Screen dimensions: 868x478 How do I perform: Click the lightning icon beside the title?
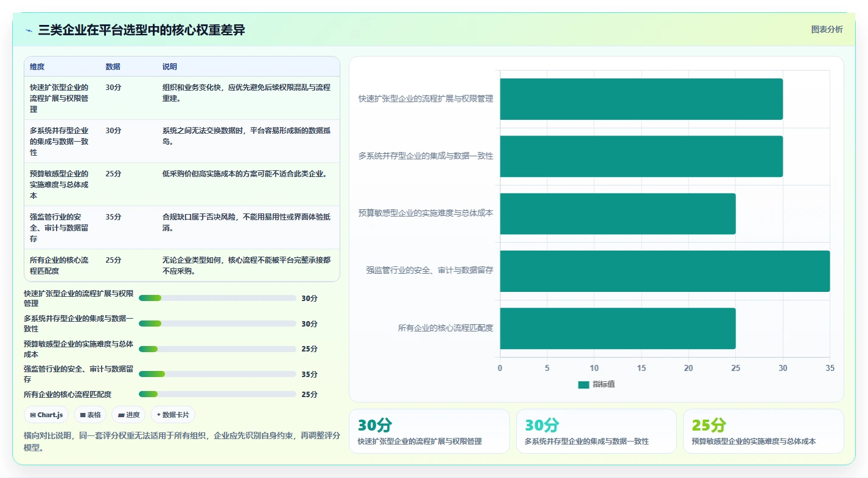[29, 30]
